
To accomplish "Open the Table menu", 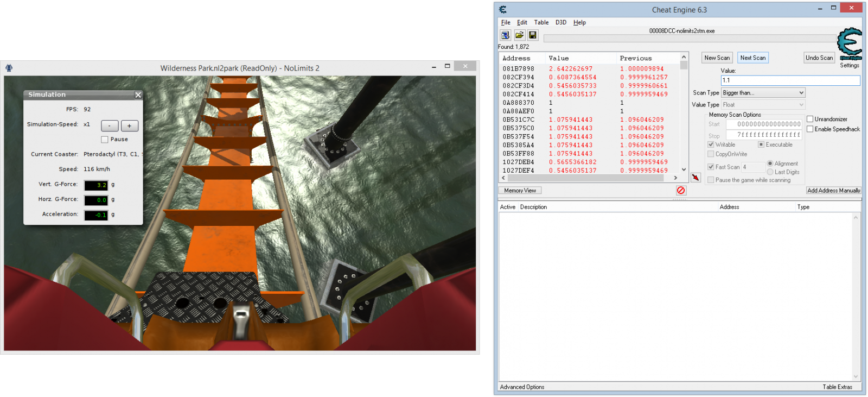I will pos(541,22).
